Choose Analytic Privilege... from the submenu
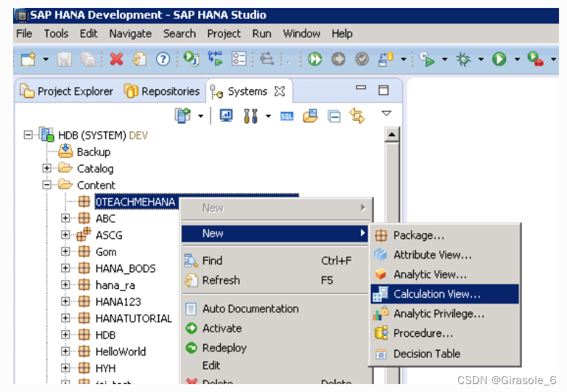 445,314
